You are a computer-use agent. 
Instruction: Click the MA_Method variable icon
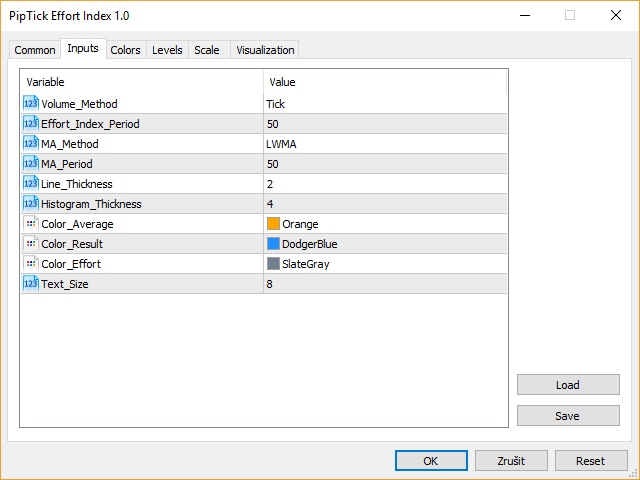pyautogui.click(x=30, y=144)
